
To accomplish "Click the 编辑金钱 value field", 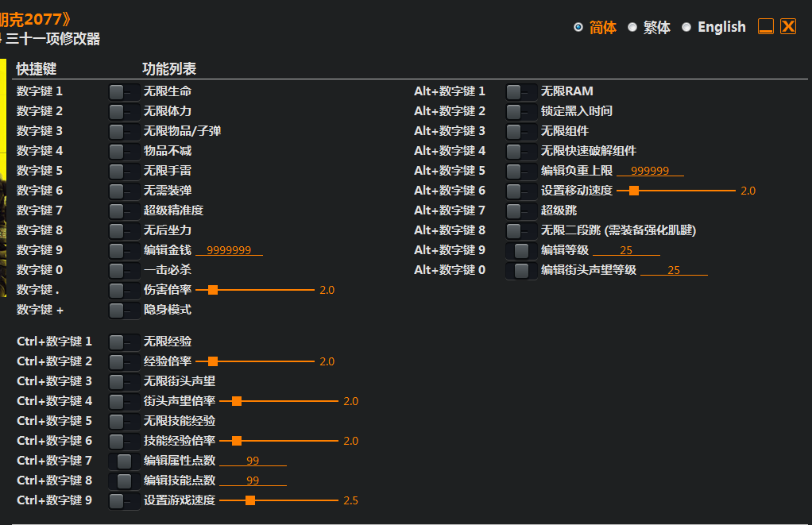I will 229,250.
